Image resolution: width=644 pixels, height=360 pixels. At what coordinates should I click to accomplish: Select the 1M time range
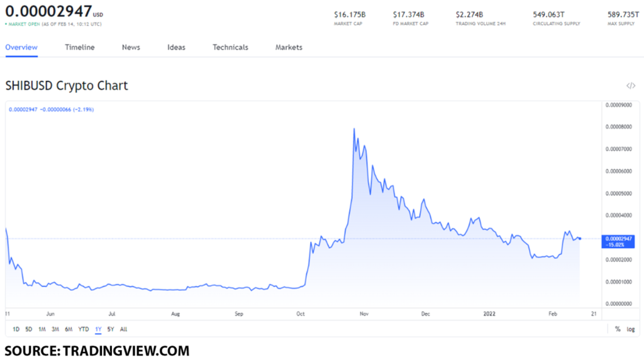click(x=42, y=329)
